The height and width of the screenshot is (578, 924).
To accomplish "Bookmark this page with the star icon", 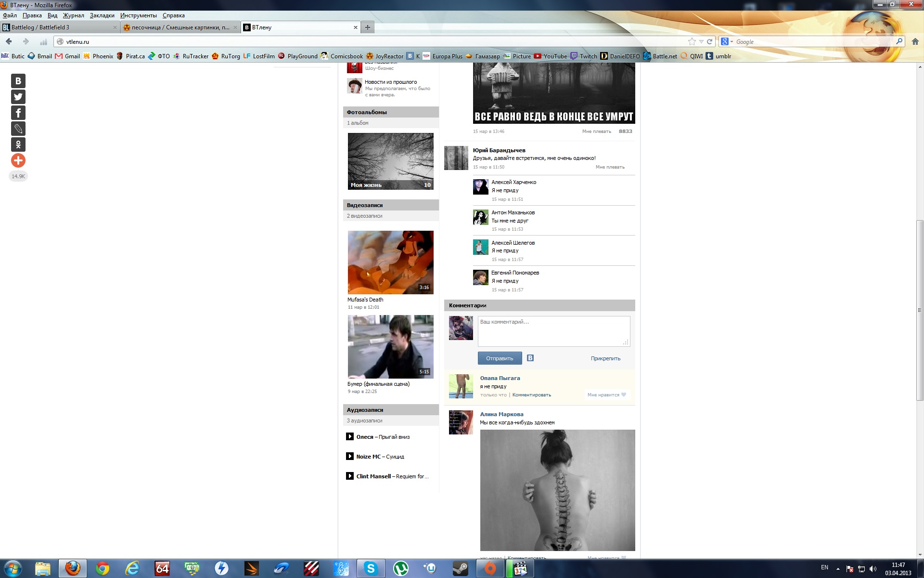I will 692,41.
